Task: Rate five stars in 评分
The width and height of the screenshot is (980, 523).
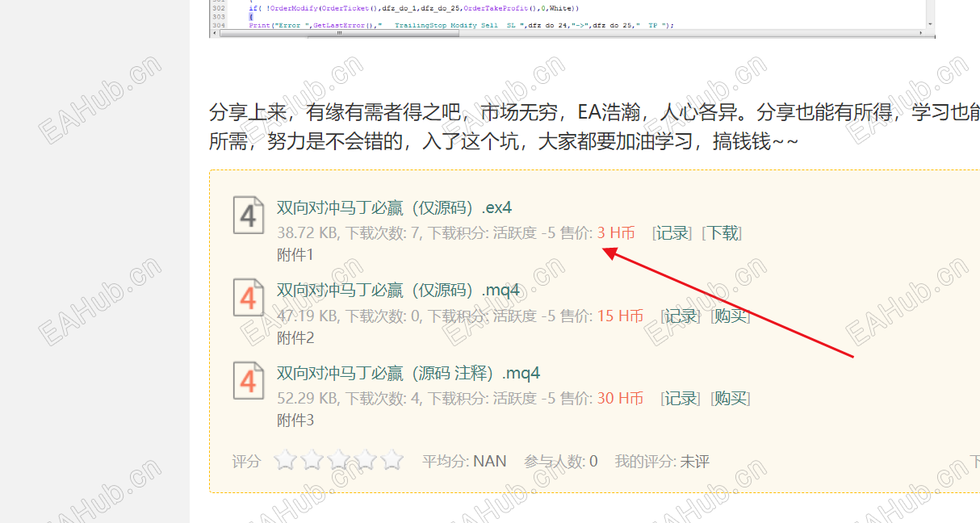Action: (392, 460)
